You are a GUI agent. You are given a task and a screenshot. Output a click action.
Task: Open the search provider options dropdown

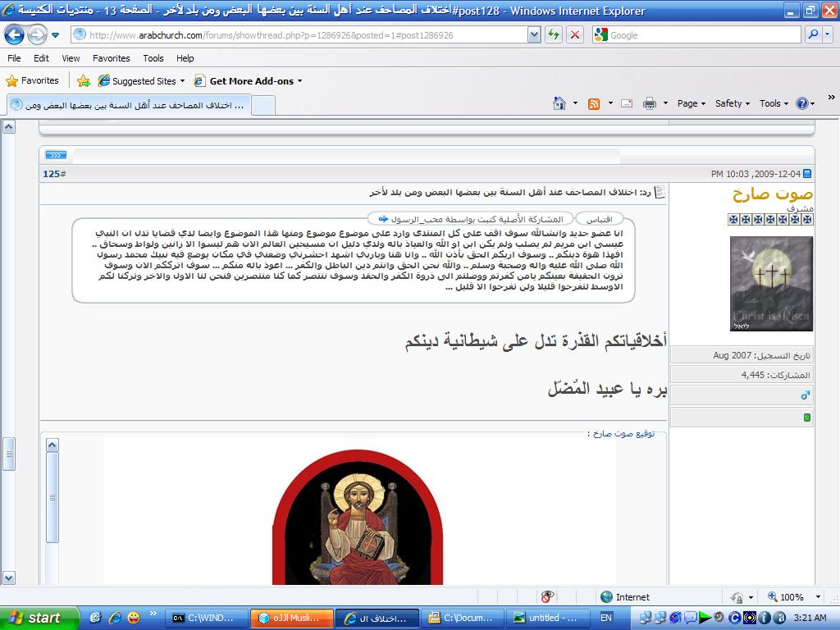[827, 35]
